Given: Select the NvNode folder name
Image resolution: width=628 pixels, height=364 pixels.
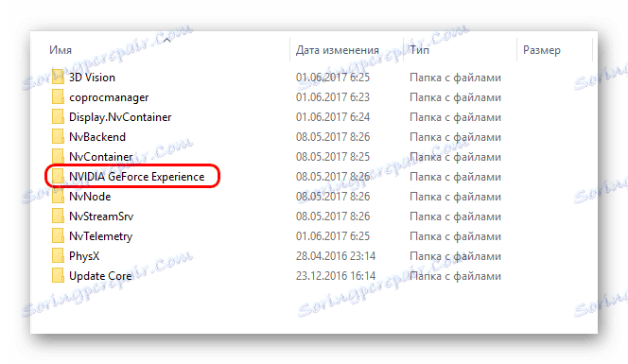Looking at the screenshot, I should tap(90, 197).
